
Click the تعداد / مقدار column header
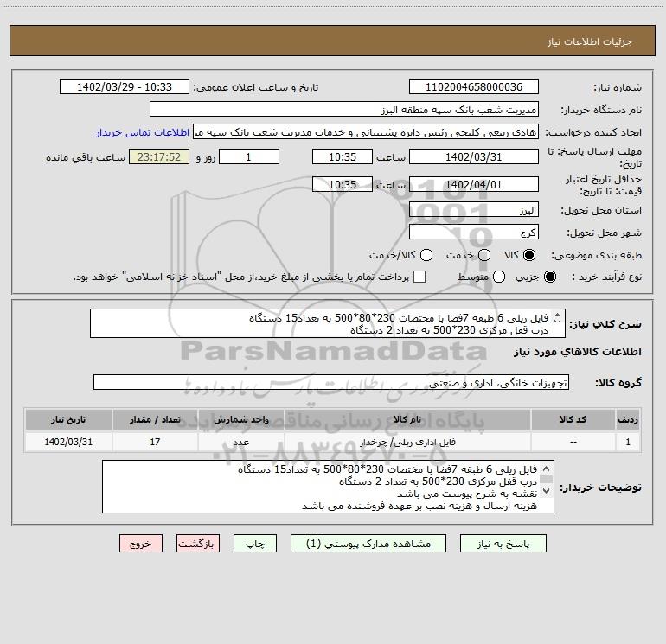click(155, 419)
